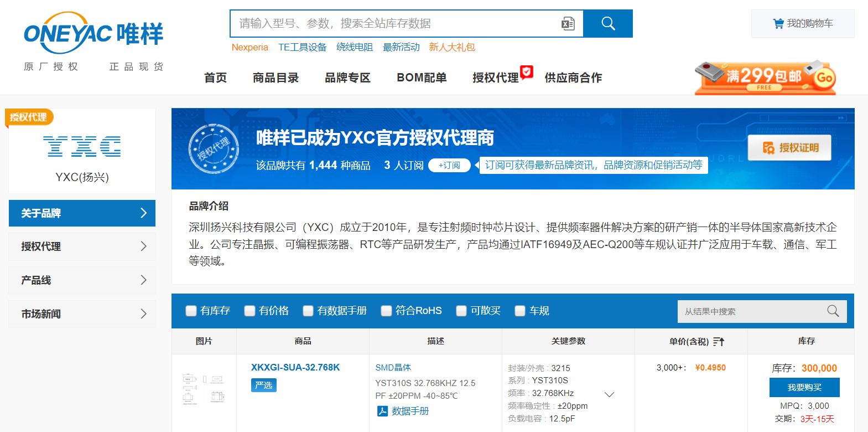This screenshot has width=868, height=432.
Task: Open product link XKXGI-SUA-32.768K
Action: click(295, 367)
